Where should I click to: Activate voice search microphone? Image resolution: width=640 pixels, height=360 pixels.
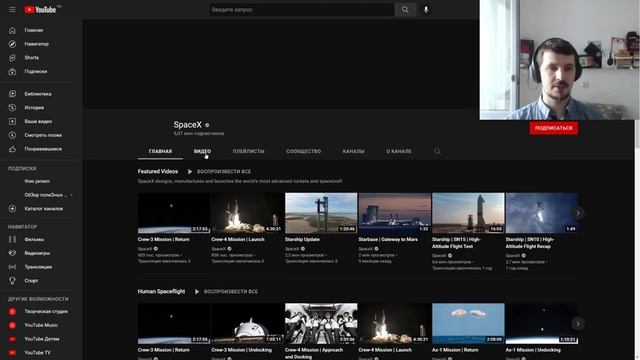click(x=426, y=9)
